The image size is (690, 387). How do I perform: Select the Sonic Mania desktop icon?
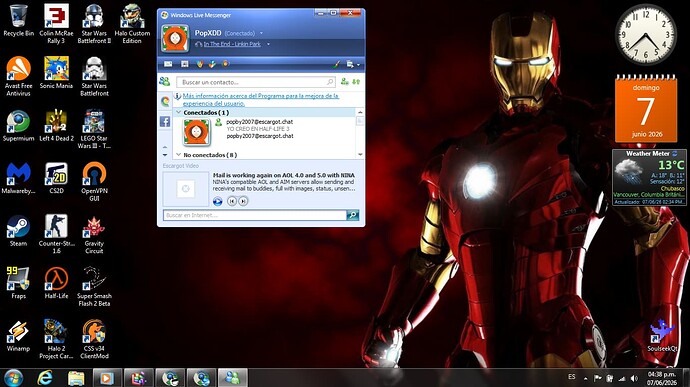(x=56, y=73)
